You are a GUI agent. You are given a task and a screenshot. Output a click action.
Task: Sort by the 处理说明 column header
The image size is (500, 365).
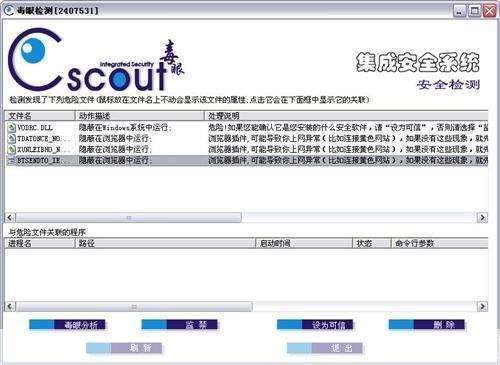pyautogui.click(x=346, y=116)
